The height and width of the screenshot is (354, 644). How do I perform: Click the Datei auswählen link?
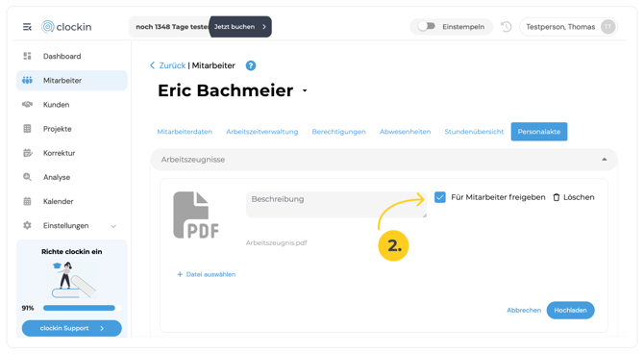click(x=211, y=274)
